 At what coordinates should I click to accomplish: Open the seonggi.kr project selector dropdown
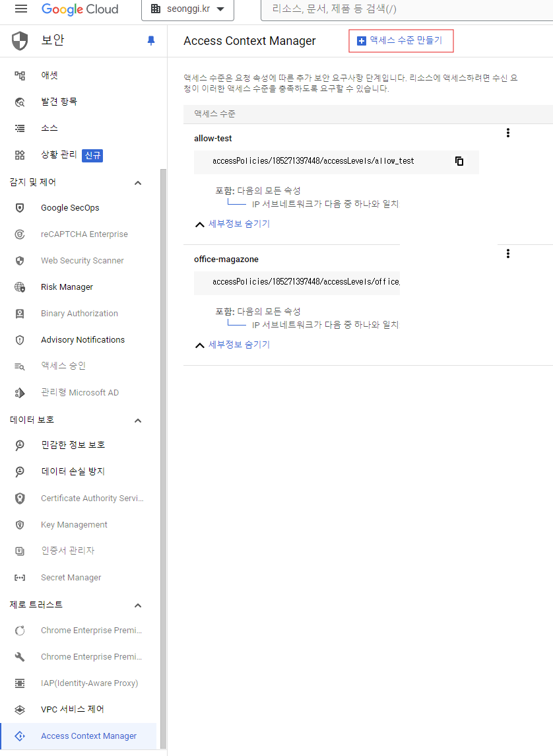point(188,9)
